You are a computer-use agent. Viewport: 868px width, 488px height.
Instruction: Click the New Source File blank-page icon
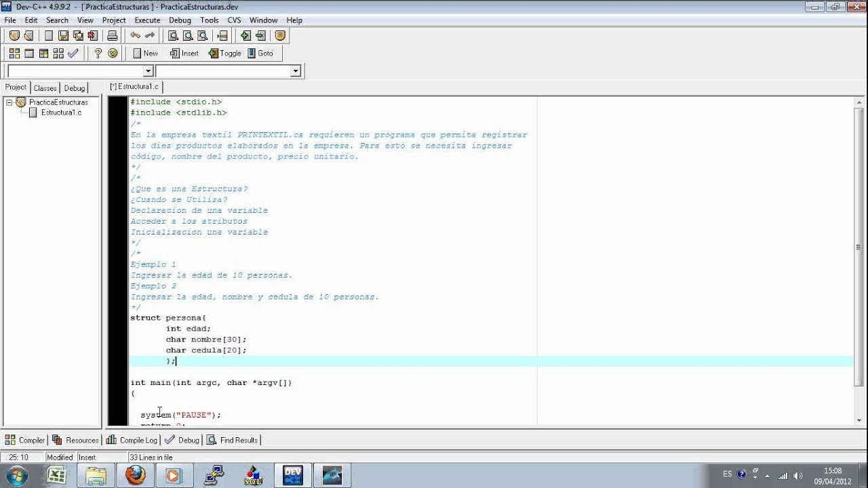click(x=49, y=36)
